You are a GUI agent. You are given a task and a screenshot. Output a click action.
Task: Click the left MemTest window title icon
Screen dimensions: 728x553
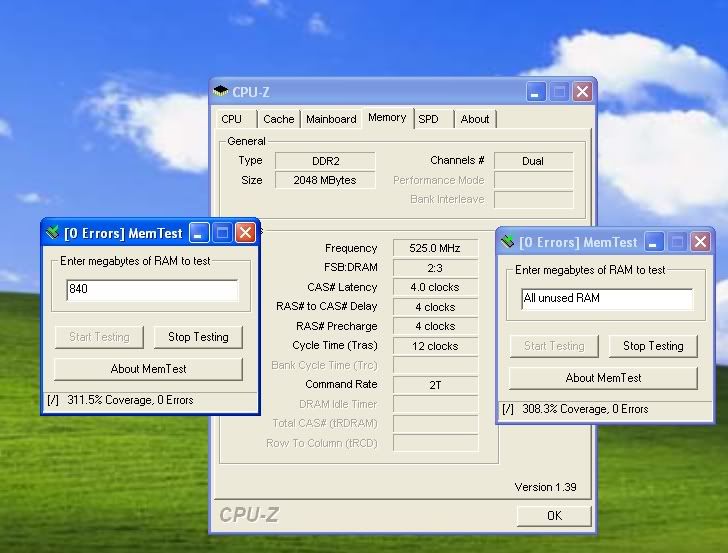(52, 232)
